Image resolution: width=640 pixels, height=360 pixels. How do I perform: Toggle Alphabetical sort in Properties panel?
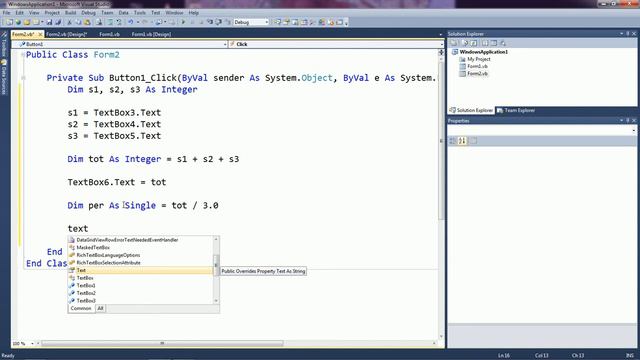click(462, 141)
